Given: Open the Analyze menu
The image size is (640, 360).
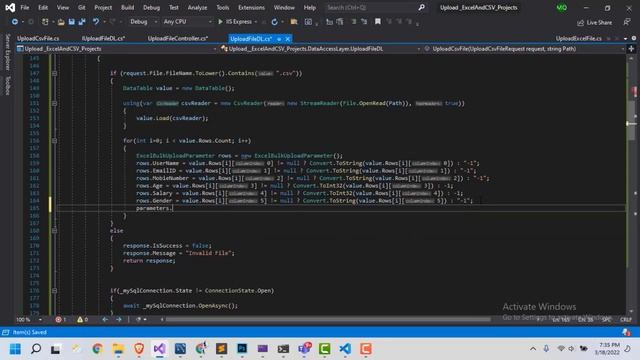Looking at the screenshot, I should coord(197,7).
